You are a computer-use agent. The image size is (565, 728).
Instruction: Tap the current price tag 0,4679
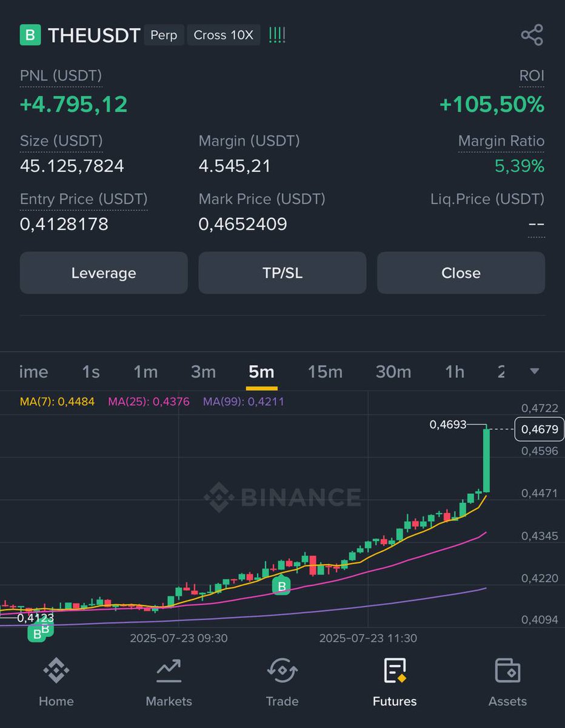pos(539,430)
